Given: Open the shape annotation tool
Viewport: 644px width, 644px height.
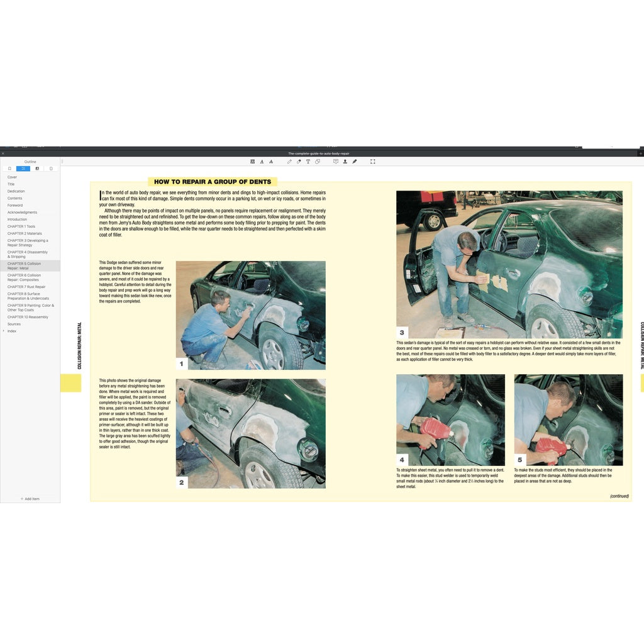Looking at the screenshot, I should pos(318,162).
